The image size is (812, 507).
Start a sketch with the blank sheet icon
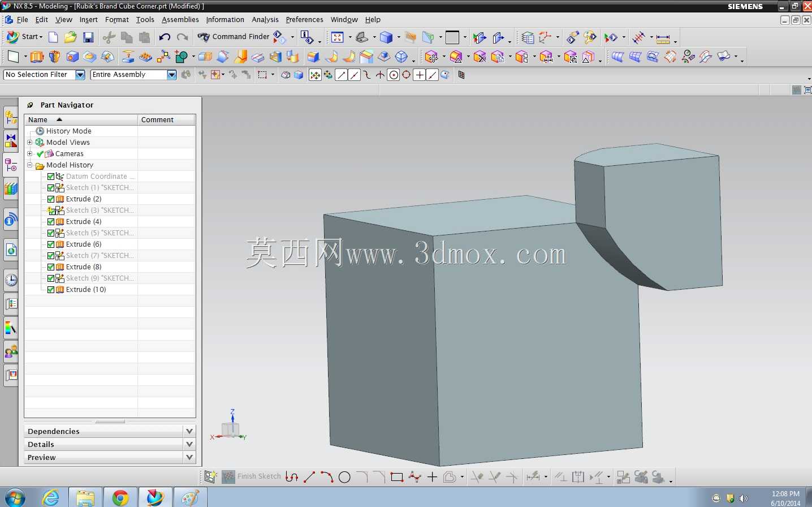coord(13,57)
